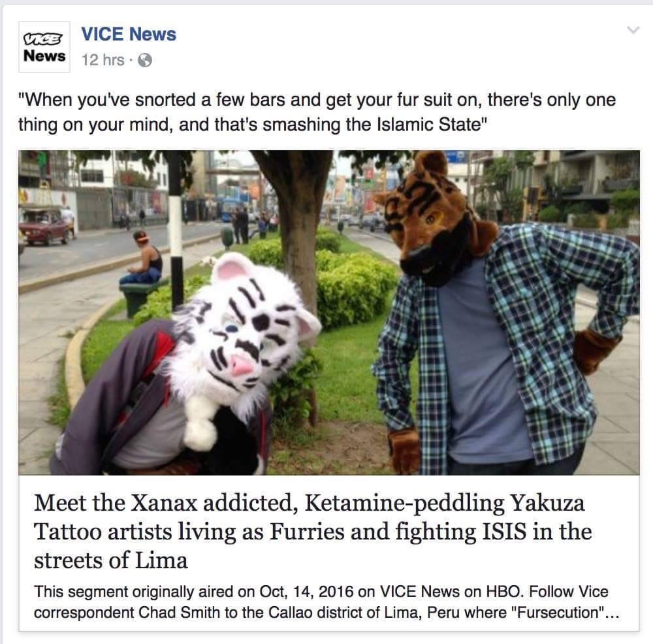Click the VICE logo inside the page avatar
This screenshot has height=644, width=653.
coord(44,39)
